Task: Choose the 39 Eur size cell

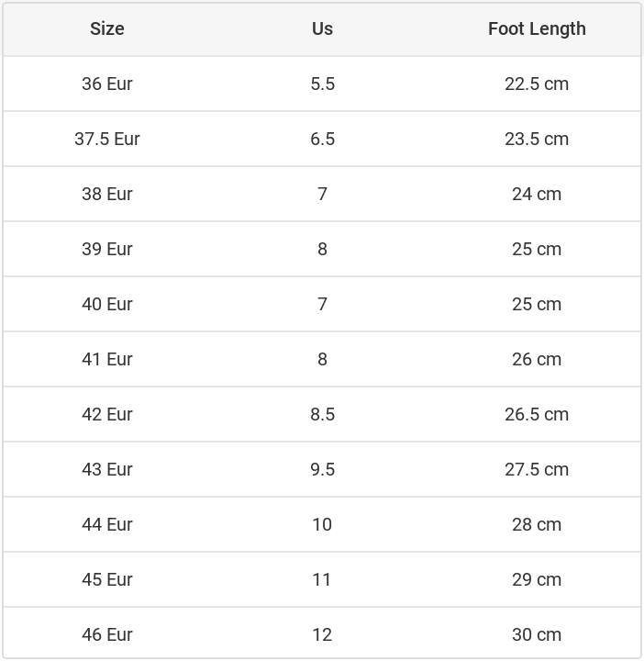Action: [x=107, y=249]
